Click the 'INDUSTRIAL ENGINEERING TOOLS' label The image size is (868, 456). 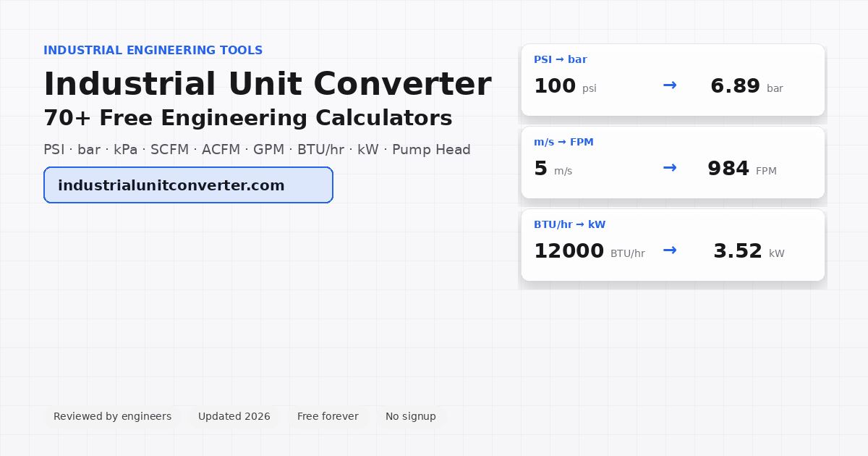pos(153,51)
